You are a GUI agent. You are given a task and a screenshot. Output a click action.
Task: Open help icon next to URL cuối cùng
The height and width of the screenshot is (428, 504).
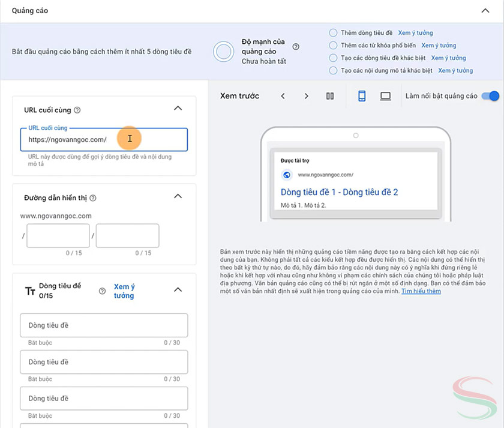[x=77, y=110]
